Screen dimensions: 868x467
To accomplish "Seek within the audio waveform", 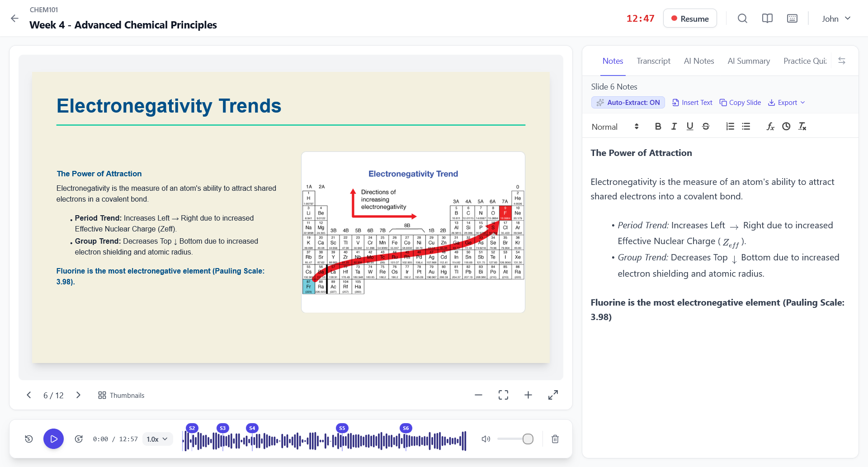I will click(x=324, y=441).
